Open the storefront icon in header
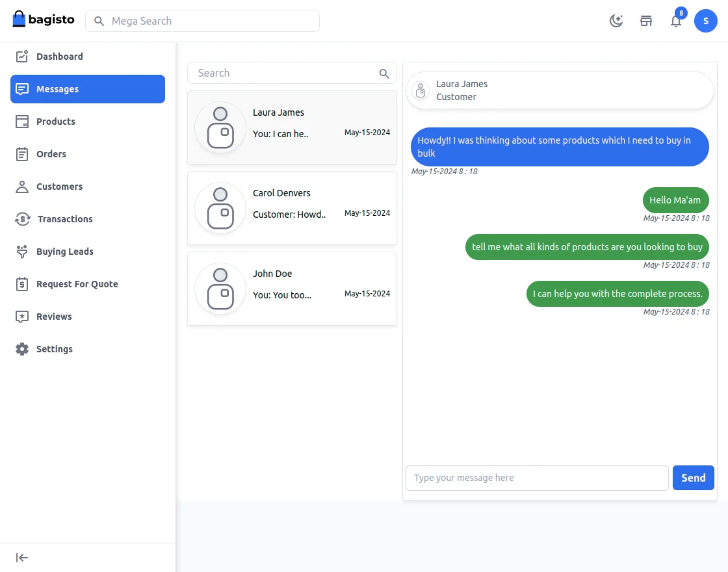 pos(646,21)
